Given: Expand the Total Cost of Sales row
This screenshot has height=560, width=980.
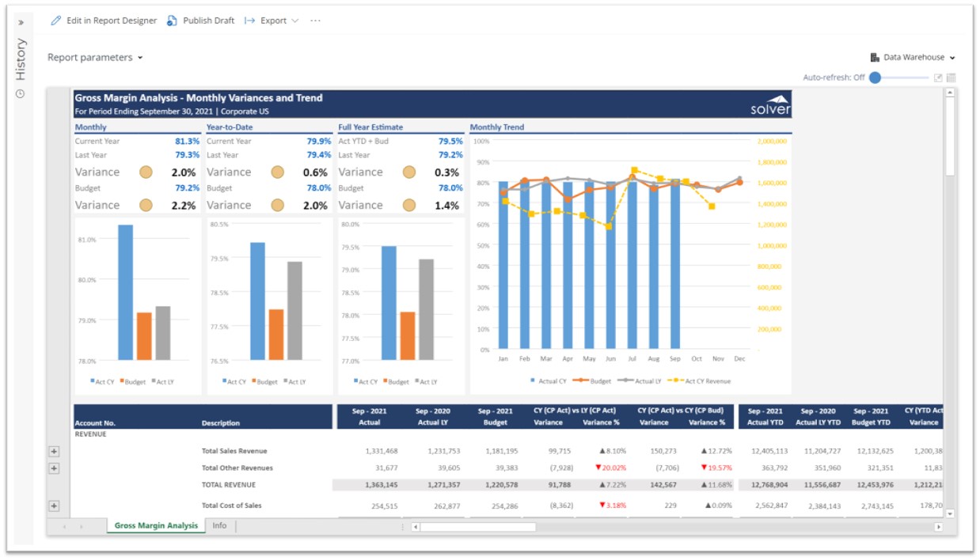Looking at the screenshot, I should 54,505.
